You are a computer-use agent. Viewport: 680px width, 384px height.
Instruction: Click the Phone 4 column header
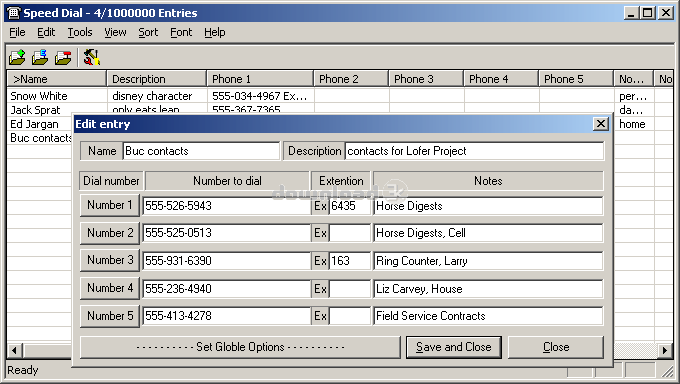click(x=501, y=79)
